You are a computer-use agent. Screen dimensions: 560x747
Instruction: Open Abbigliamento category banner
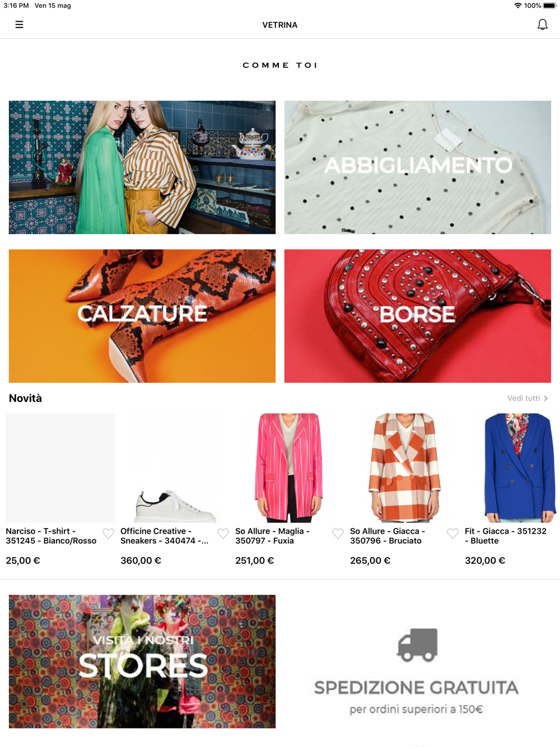coord(418,167)
